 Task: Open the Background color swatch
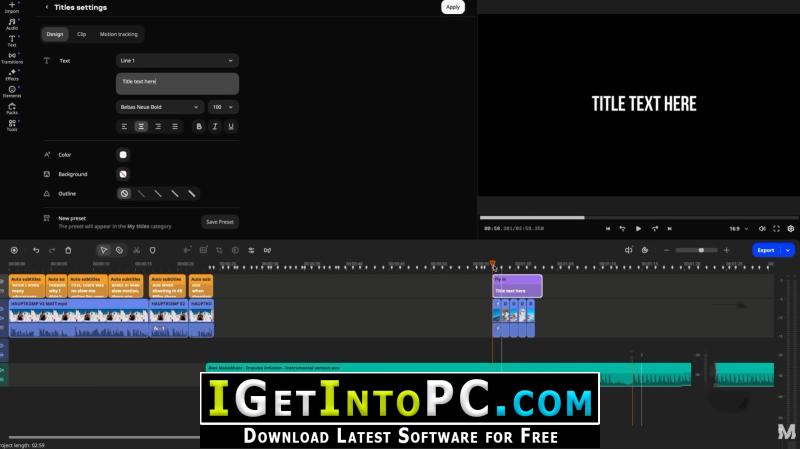click(x=123, y=174)
